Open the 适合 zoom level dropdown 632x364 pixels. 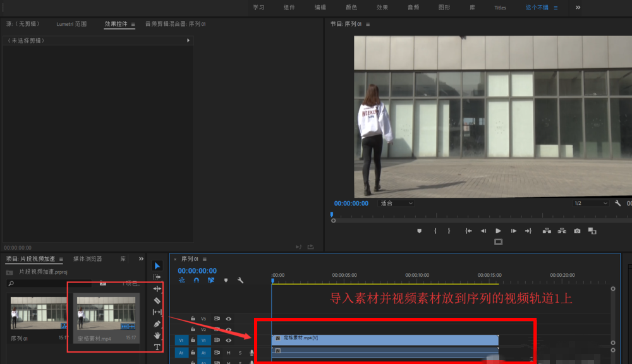[396, 203]
